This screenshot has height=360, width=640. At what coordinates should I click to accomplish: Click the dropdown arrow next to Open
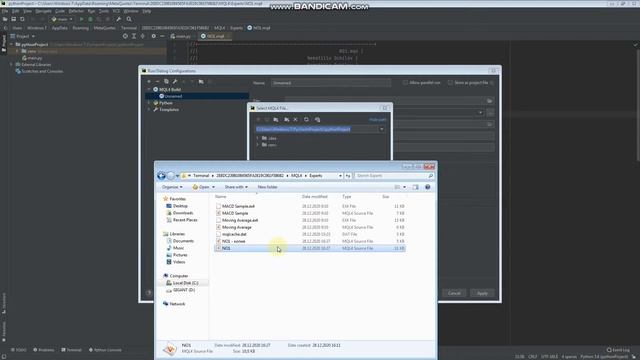213,187
